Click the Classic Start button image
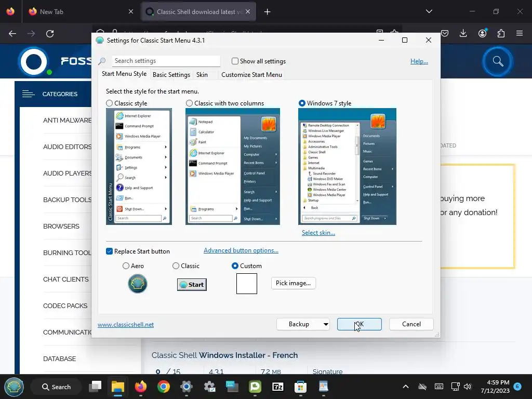The height and width of the screenshot is (399, 532). click(192, 285)
